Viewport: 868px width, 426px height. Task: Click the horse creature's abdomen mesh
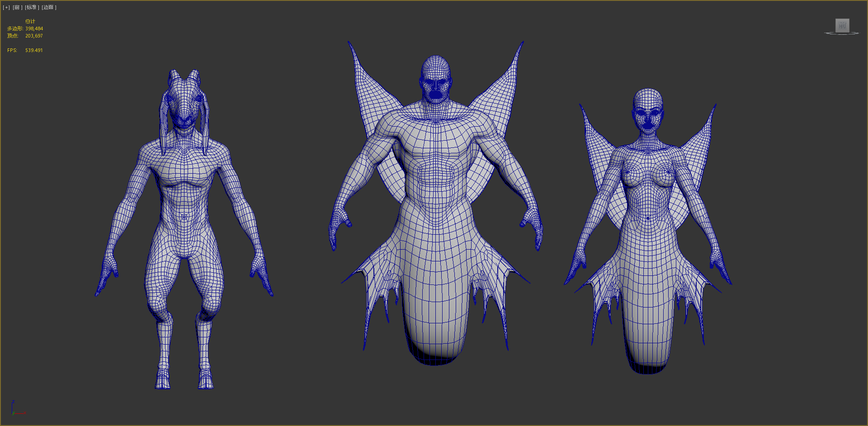pyautogui.click(x=184, y=199)
